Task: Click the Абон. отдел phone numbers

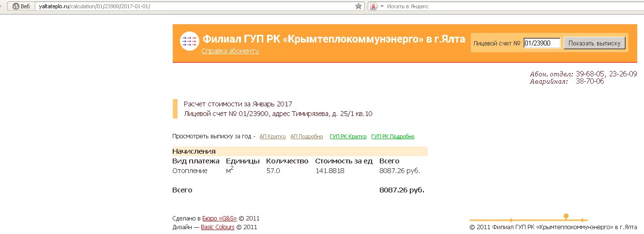Action: click(x=606, y=74)
